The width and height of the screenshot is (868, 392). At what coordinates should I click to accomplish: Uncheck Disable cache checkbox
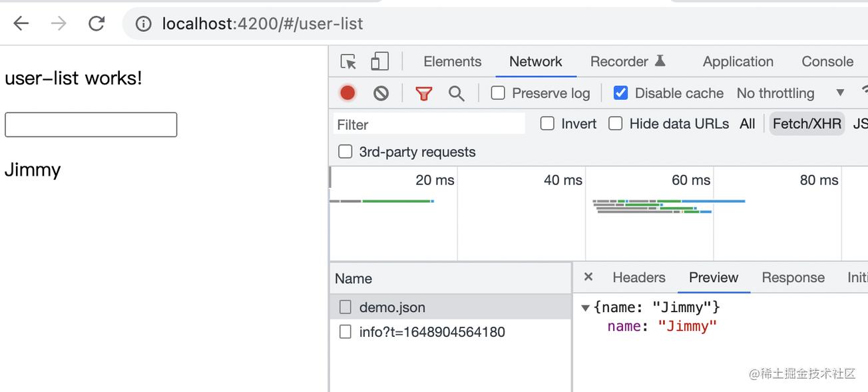[620, 93]
